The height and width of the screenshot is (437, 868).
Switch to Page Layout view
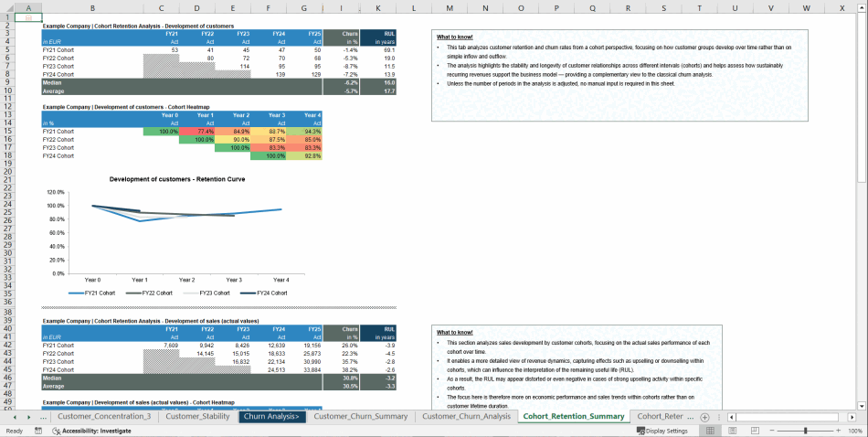click(x=730, y=431)
